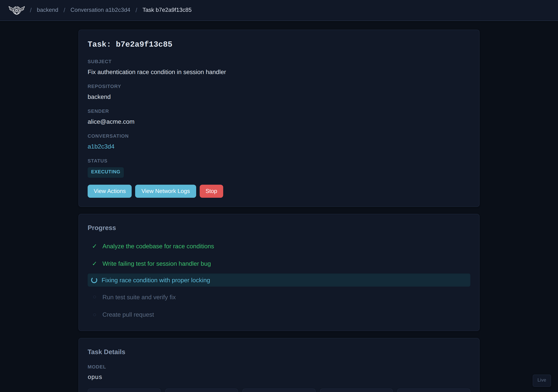Follow the a1b2c3d4 conversation link
558x392 pixels.
pyautogui.click(x=101, y=147)
